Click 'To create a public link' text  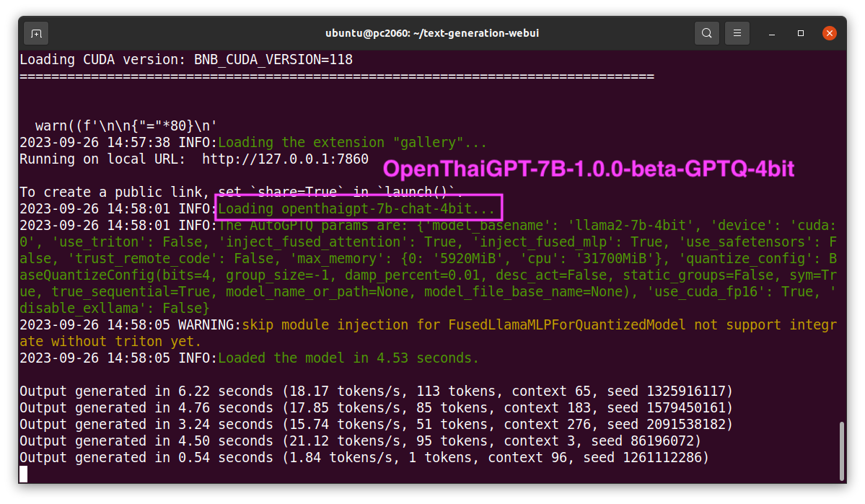click(x=110, y=193)
